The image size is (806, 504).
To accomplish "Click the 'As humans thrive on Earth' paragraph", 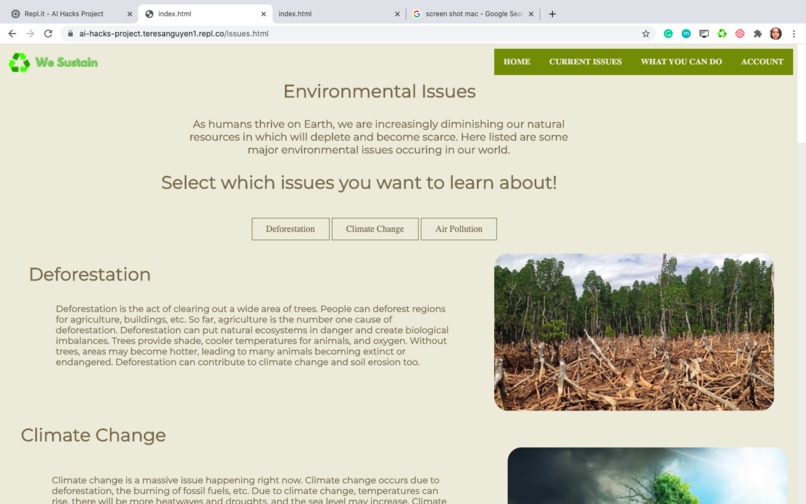I will (x=378, y=137).
